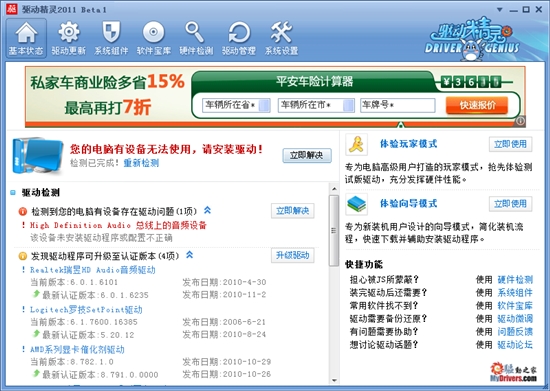Viewport: 550px width, 391px height.
Task: Click 立即使用 for 体验向导模式
Action: click(510, 204)
